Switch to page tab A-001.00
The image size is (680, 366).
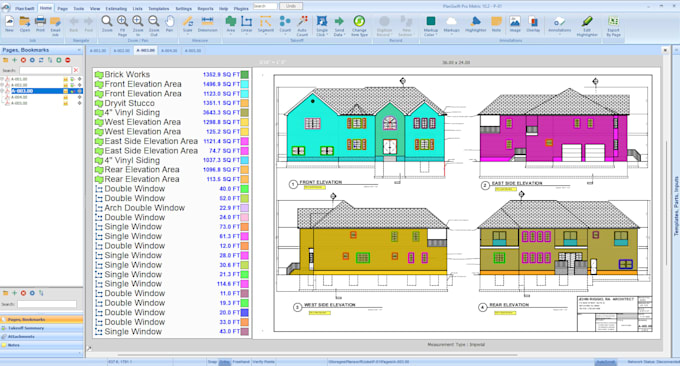[98, 51]
